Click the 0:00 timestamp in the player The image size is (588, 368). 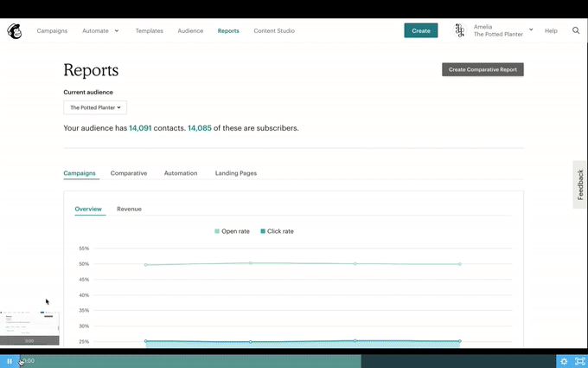[x=29, y=361]
